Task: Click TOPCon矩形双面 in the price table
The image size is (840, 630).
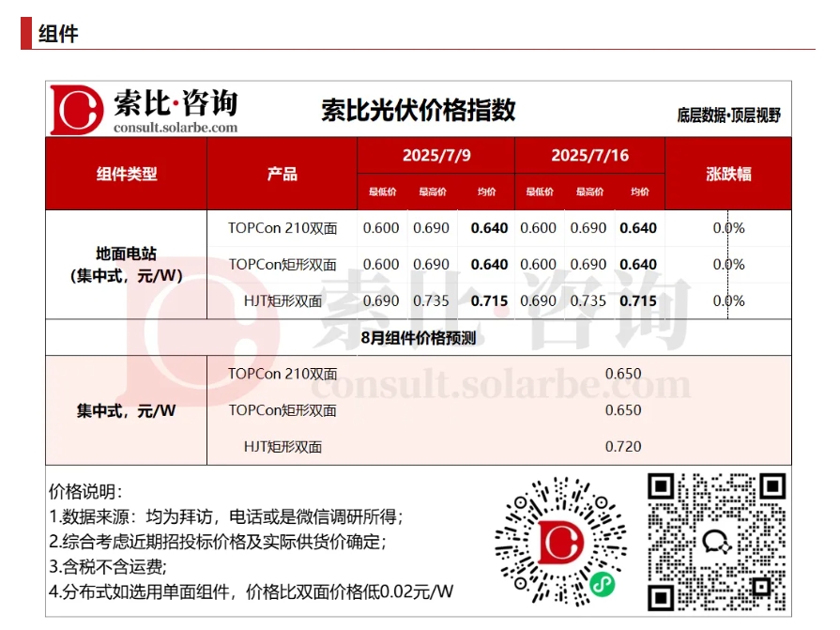Action: [283, 265]
